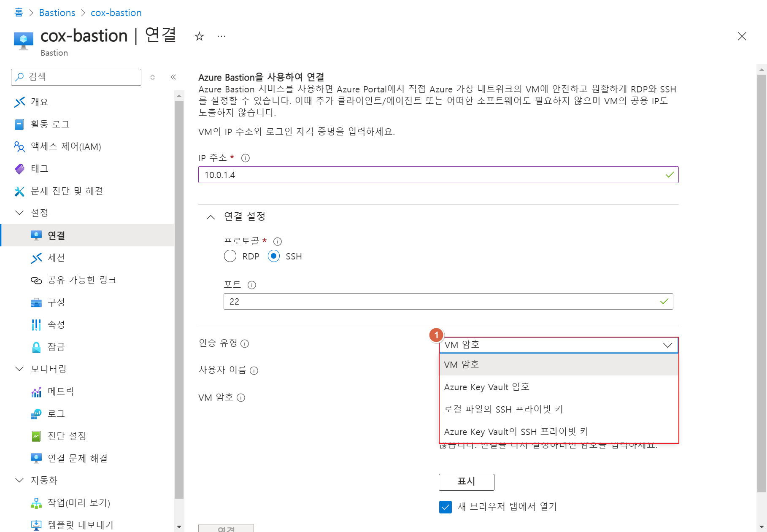This screenshot has height=532, width=767.
Task: Click the favorite star icon next to title
Action: (199, 36)
